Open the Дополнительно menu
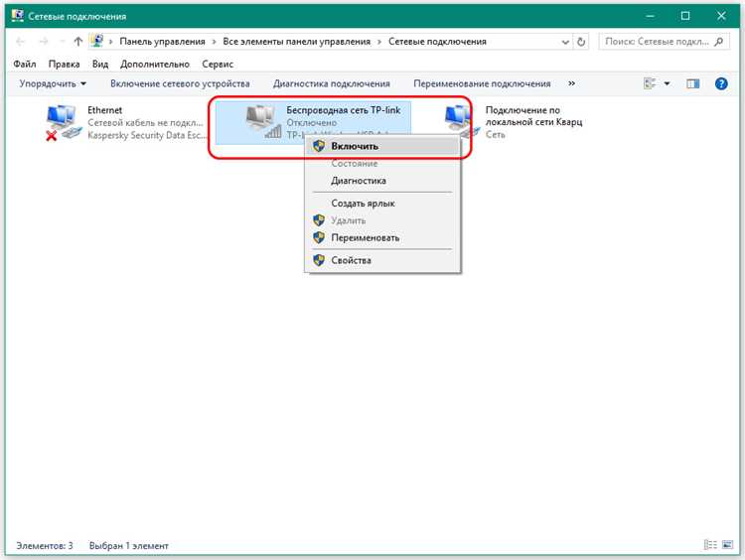This screenshot has height=560, width=745. pos(155,64)
